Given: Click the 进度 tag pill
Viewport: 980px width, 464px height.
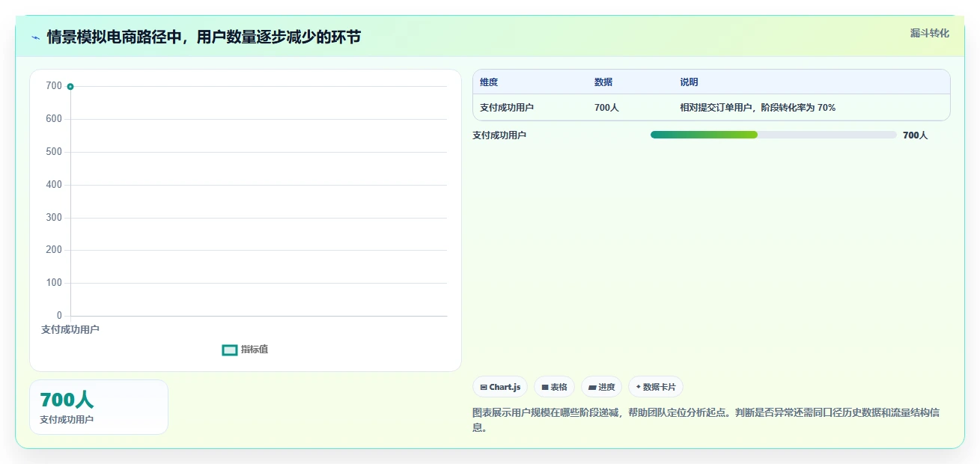Looking at the screenshot, I should tap(601, 387).
